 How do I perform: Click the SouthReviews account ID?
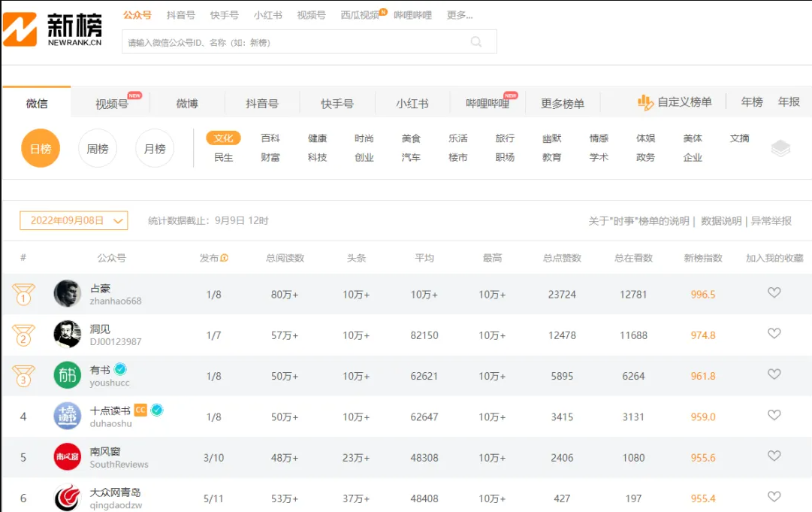click(119, 465)
